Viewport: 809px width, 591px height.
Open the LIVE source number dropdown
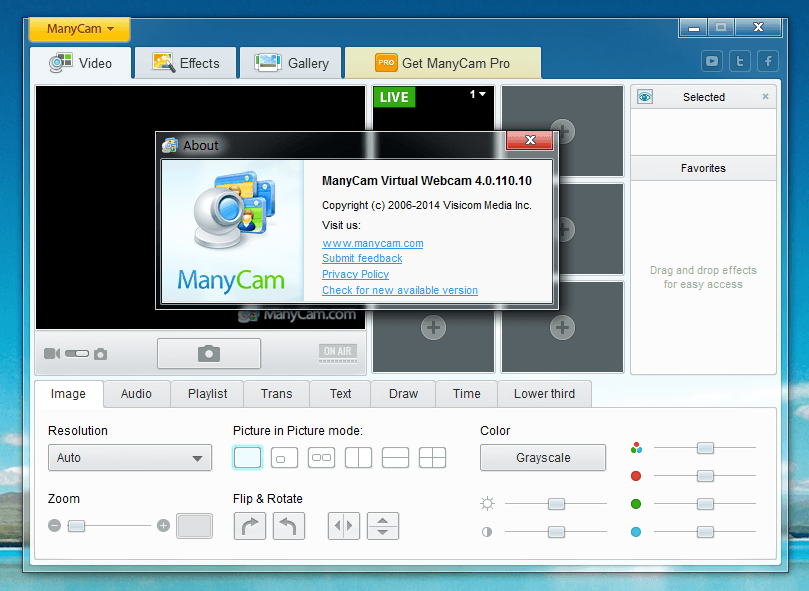click(x=478, y=94)
